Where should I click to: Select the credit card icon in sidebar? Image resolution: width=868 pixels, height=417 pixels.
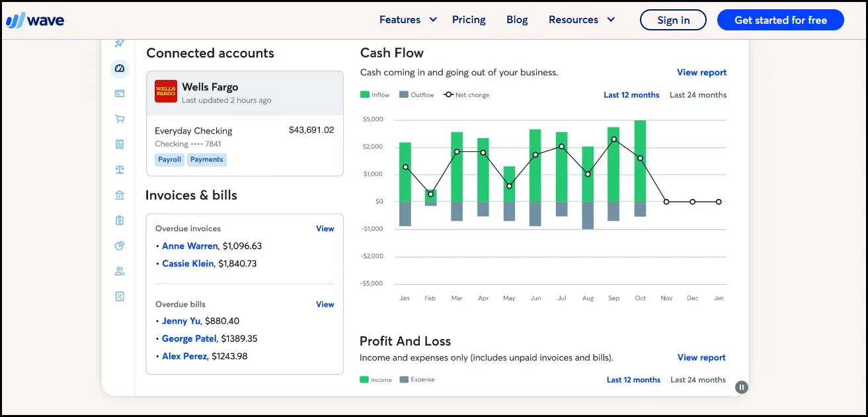(119, 93)
